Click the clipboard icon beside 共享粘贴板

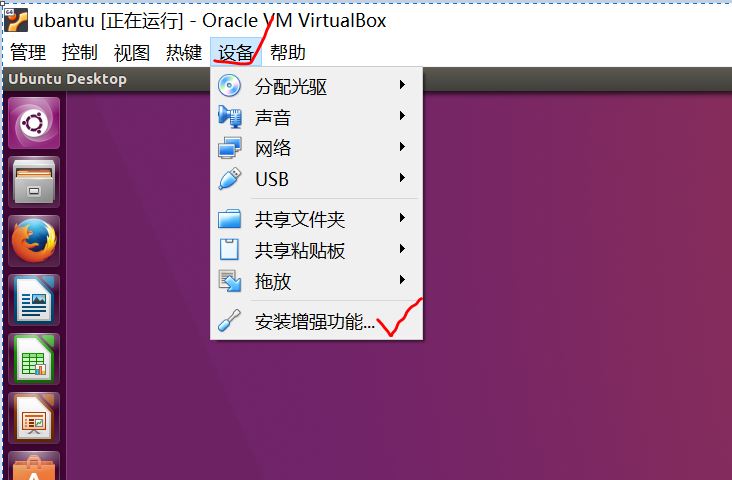click(x=229, y=250)
